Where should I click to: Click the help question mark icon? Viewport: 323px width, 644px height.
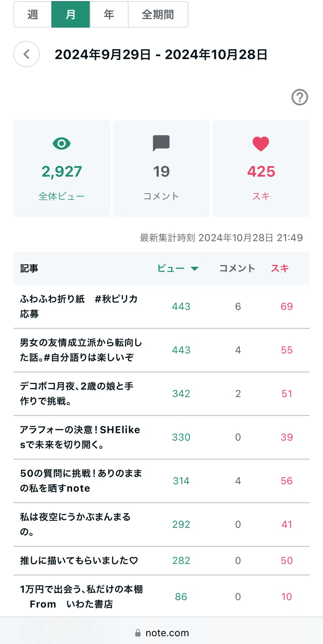click(x=299, y=97)
